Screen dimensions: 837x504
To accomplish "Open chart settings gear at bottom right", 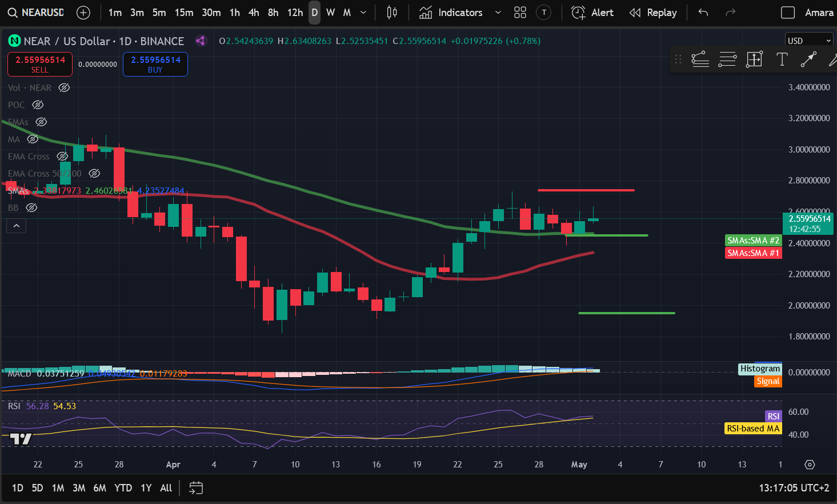I will tap(810, 465).
